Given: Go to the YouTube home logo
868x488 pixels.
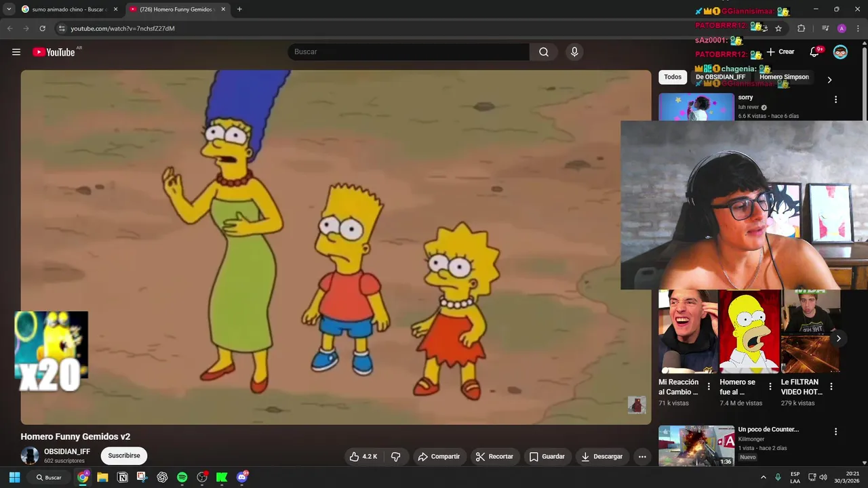Looking at the screenshot, I should (x=54, y=52).
